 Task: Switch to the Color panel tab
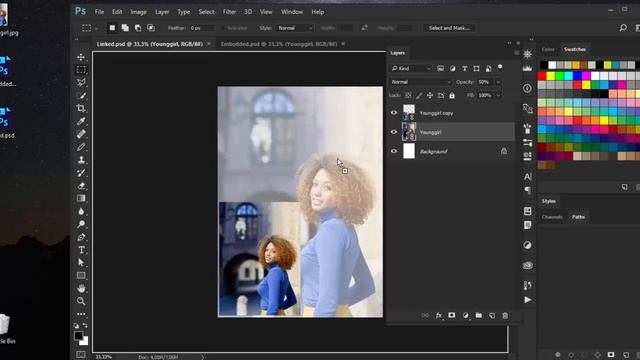tap(548, 49)
